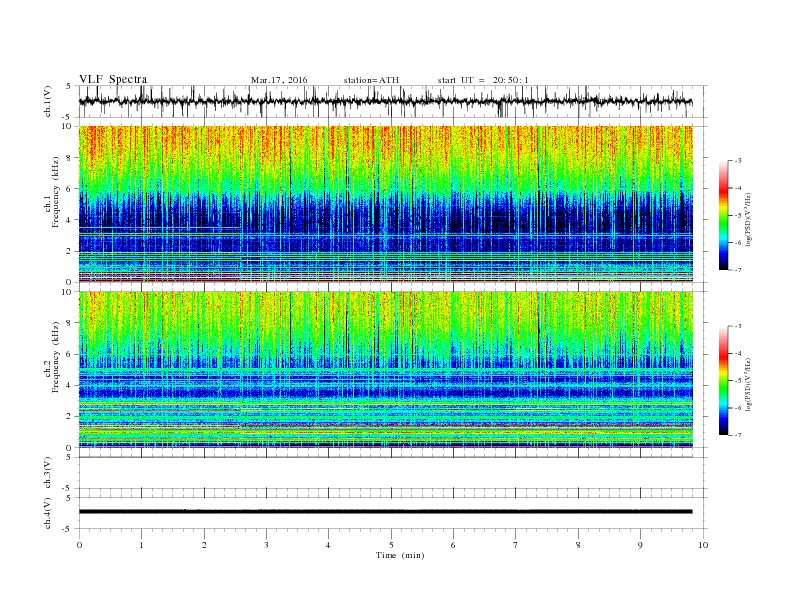Click the "station=ATH" header label
This screenshot has width=792, height=612.
coord(371,80)
